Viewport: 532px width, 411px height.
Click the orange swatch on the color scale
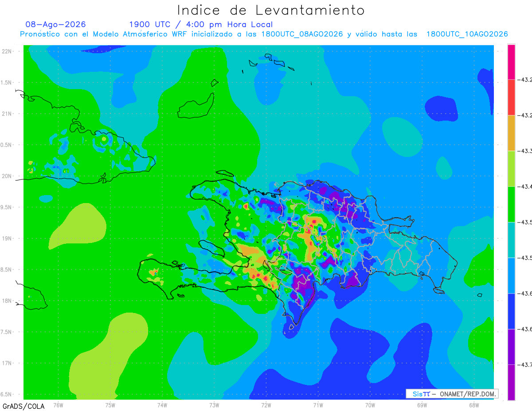point(511,133)
